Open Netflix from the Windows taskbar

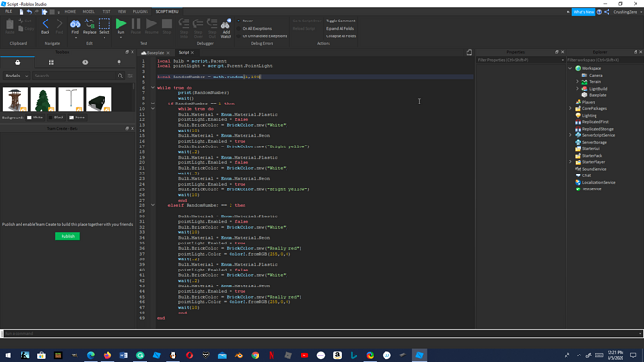272,355
